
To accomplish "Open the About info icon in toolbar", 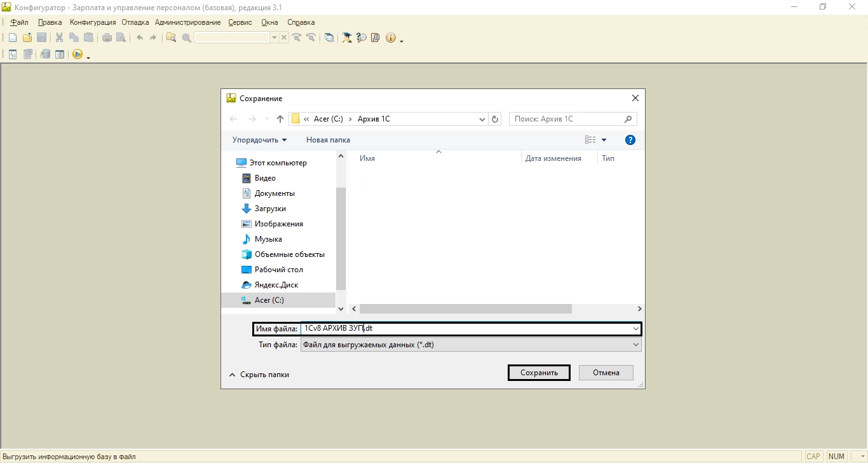I will 390,38.
